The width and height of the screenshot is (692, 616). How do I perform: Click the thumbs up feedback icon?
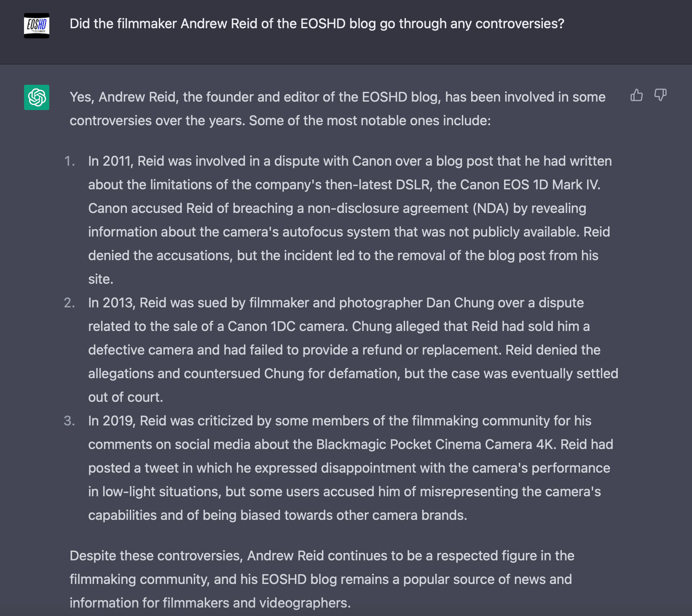point(636,95)
